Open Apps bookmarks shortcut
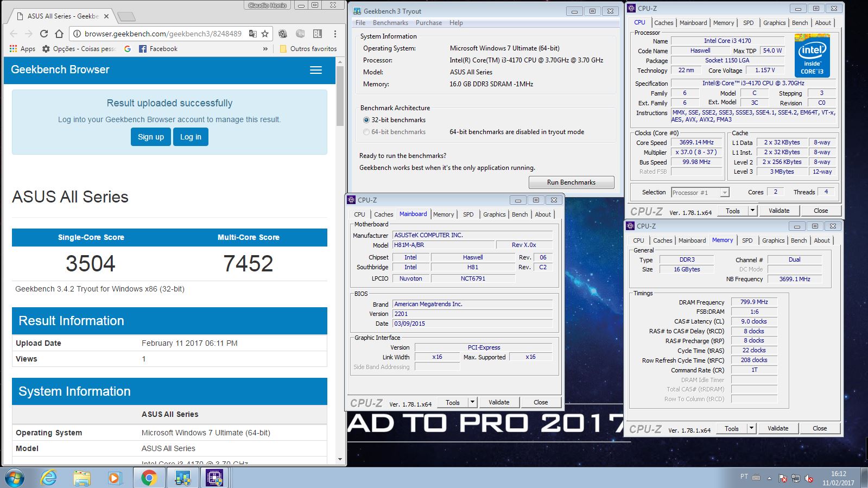Image resolution: width=868 pixels, height=488 pixels. pos(22,49)
